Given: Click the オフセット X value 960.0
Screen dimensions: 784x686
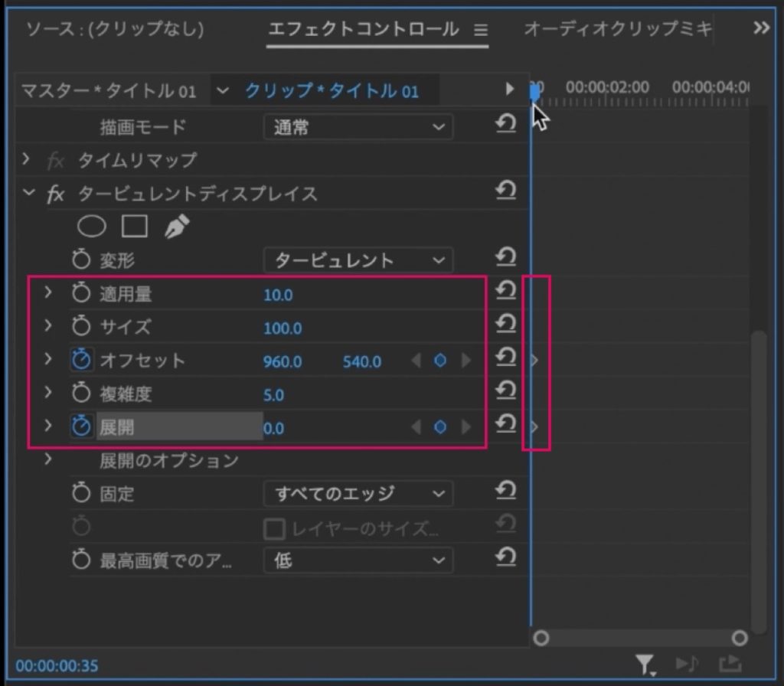Looking at the screenshot, I should pos(283,361).
